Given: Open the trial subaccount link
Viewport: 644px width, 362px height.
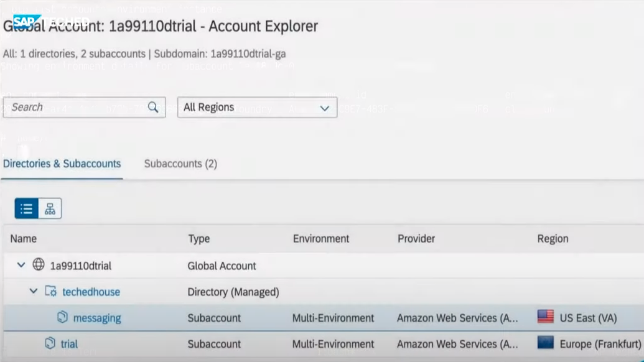Looking at the screenshot, I should (69, 344).
